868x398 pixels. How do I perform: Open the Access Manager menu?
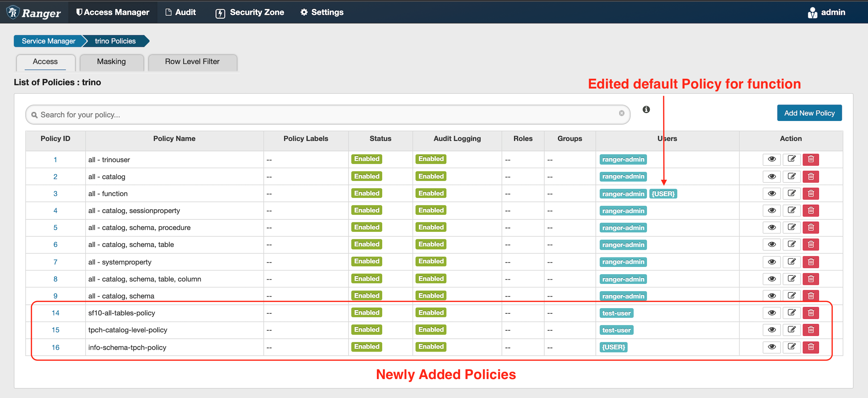pyautogui.click(x=113, y=12)
